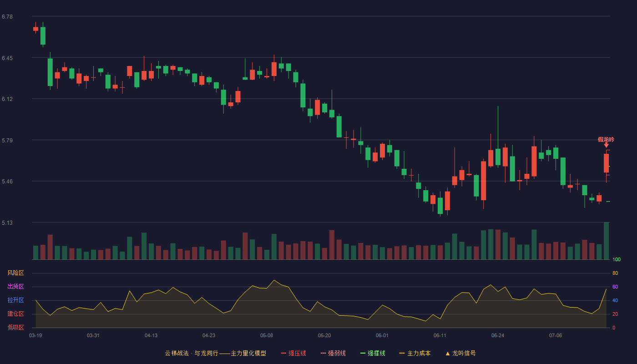Click the 5.46 price axis label
637x364 pixels.
click(7, 182)
